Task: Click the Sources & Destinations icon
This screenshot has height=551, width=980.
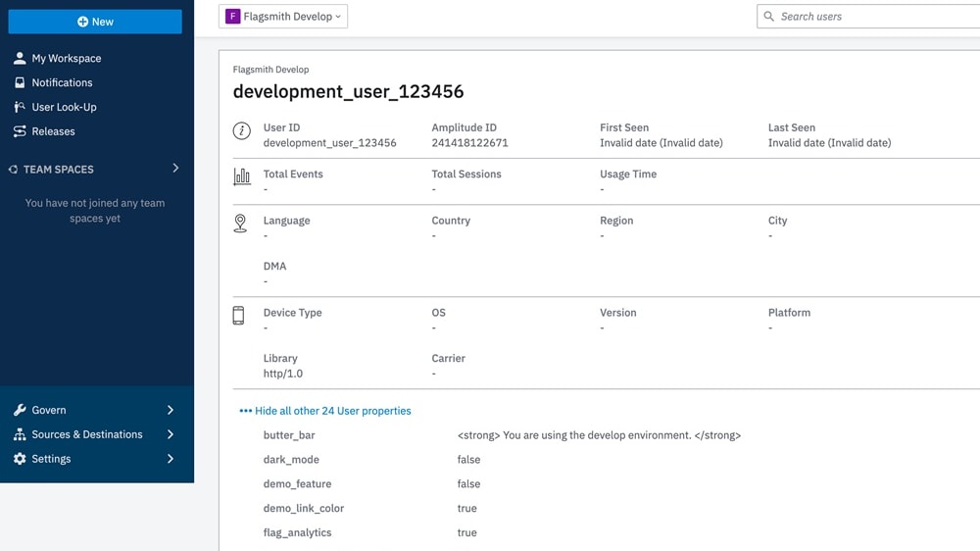Action: coord(20,434)
